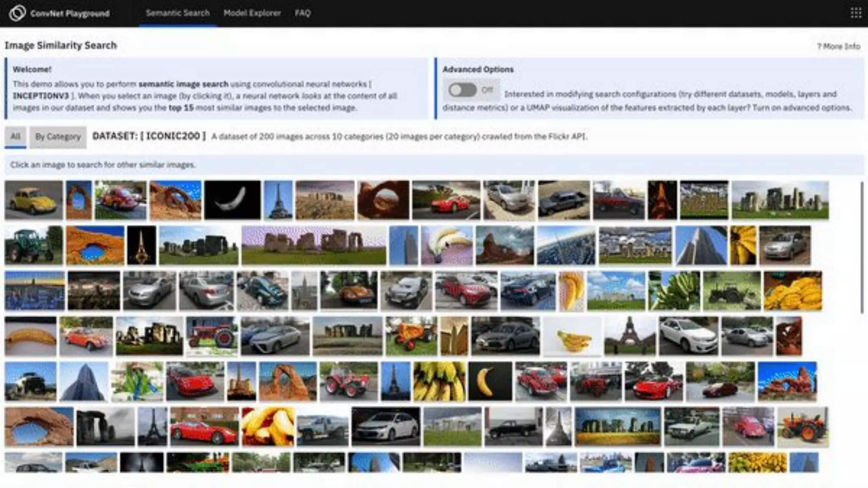Open the app grid menu icon
868x488 pixels.
856,13
